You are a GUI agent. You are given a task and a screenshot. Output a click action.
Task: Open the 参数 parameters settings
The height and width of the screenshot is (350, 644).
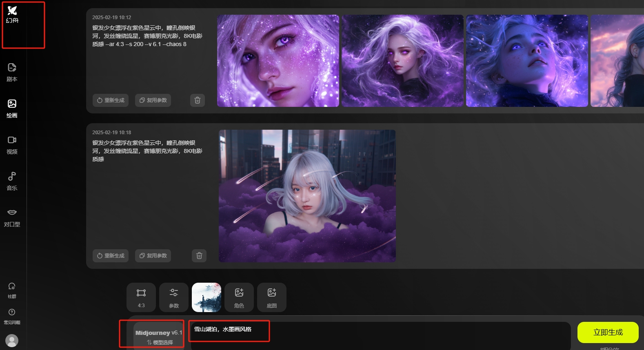[x=174, y=297]
